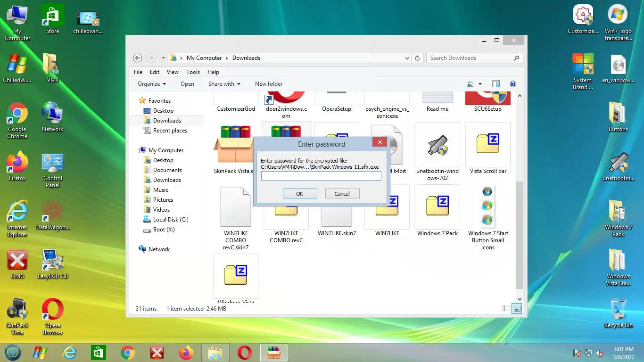This screenshot has height=362, width=644.
Task: Open System Brand desktop icon
Action: click(x=583, y=72)
